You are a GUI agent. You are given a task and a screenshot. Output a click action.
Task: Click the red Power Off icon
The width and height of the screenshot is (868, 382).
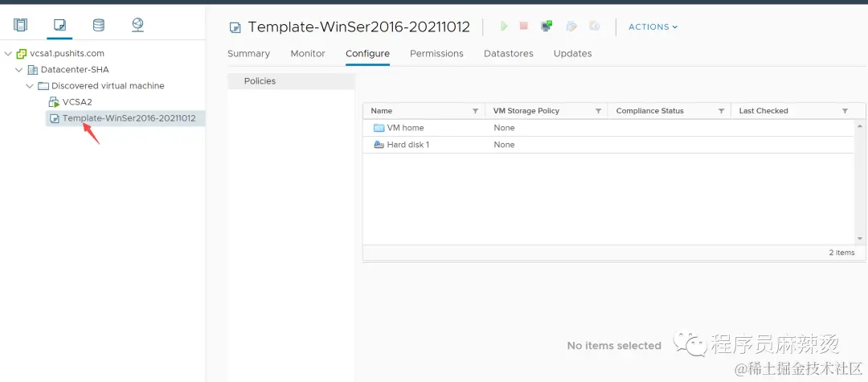coord(524,26)
